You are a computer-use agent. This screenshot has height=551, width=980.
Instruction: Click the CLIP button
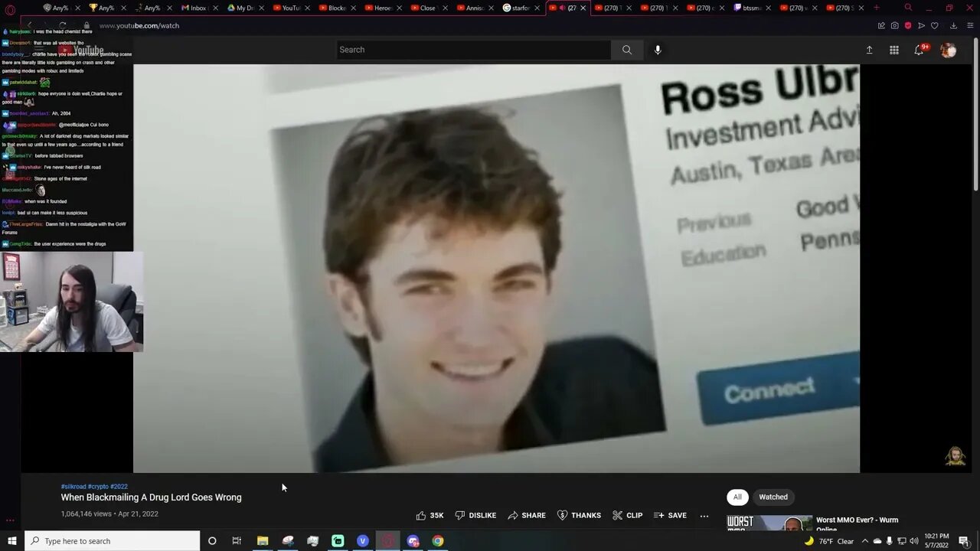627,515
